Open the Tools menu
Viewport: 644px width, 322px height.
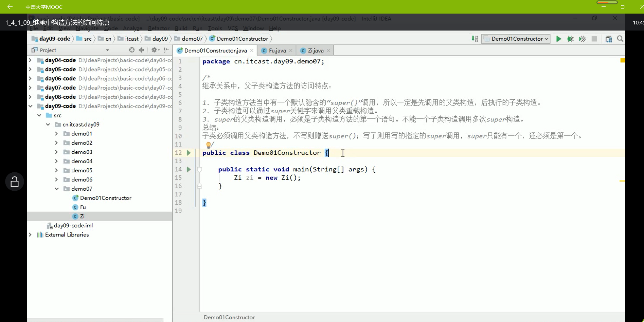pyautogui.click(x=215, y=28)
